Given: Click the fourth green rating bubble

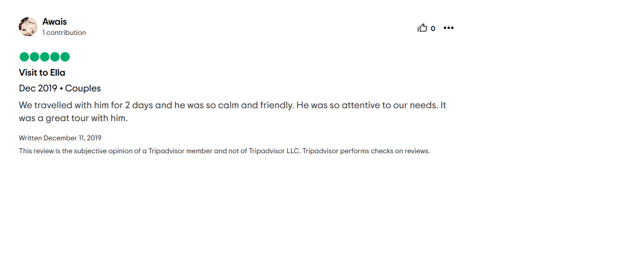Looking at the screenshot, I should [55, 57].
